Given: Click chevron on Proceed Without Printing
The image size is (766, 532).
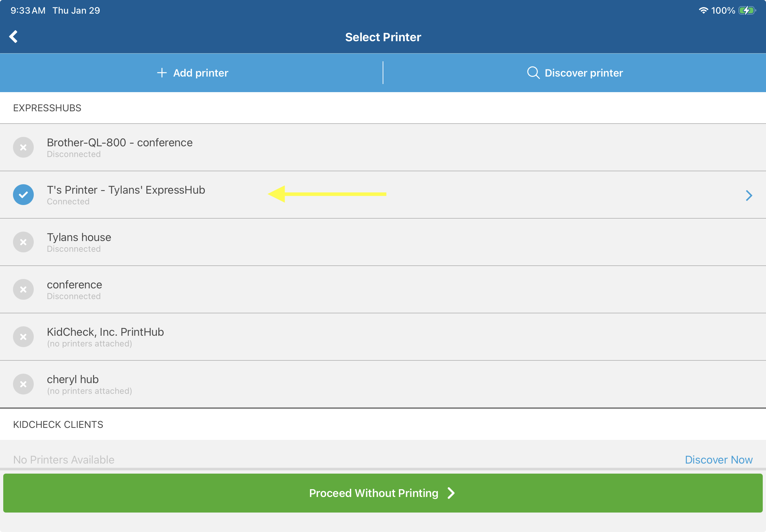Looking at the screenshot, I should (451, 493).
